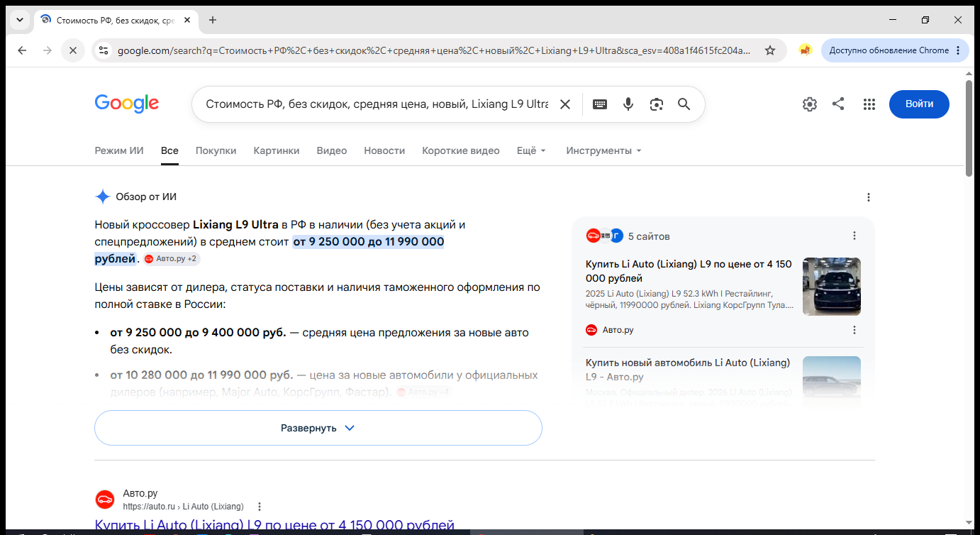Click the Авто.ру favicon in search result
Viewport: 980px width, 535px height.
coord(105,500)
